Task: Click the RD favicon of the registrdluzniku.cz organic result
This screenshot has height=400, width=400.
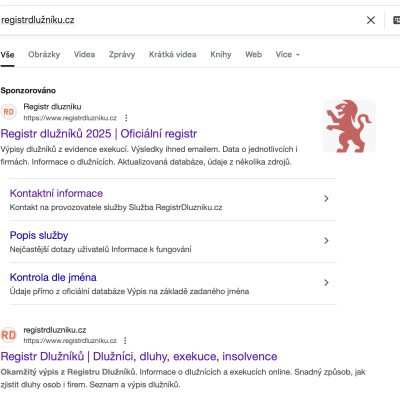Action: [x=9, y=335]
